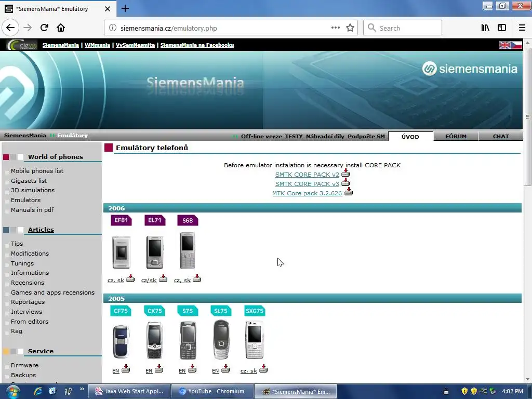Open the SXG75 phone thumbnail
Screen dimensions: 532x399
tap(255, 340)
